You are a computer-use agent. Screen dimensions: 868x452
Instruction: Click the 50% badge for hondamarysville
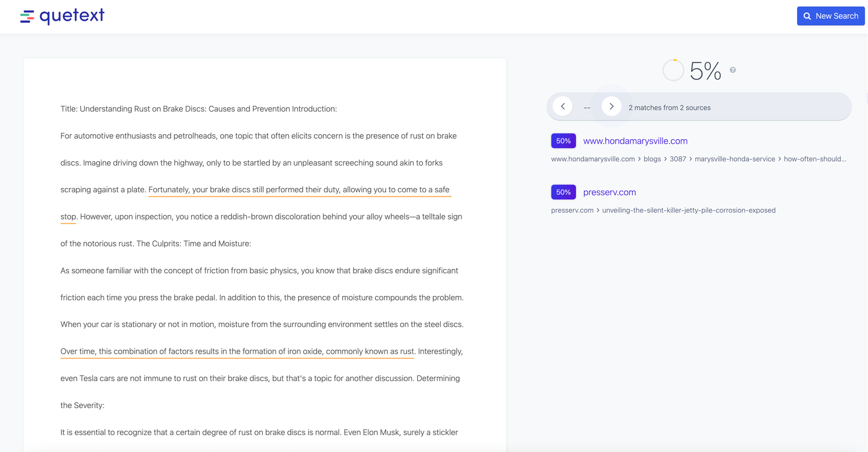563,141
